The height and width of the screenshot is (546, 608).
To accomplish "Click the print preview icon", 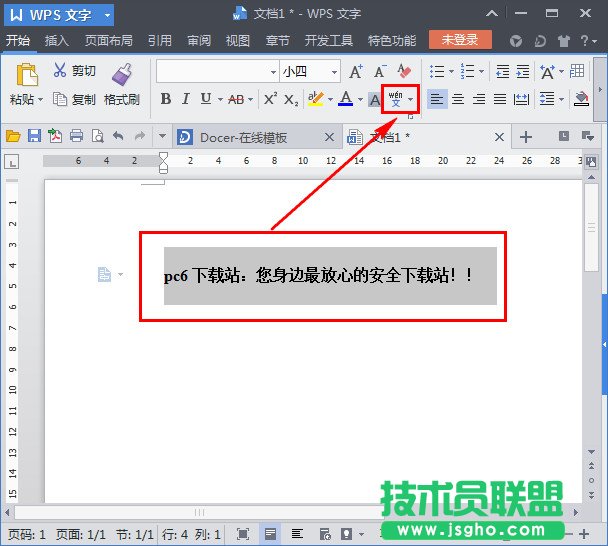I will (97, 136).
